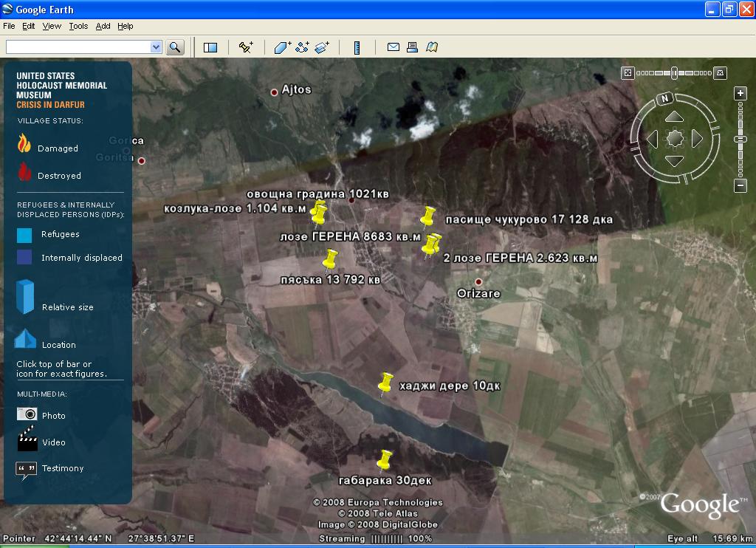
Task: Click the Add Placemark pushpin icon
Action: point(246,47)
